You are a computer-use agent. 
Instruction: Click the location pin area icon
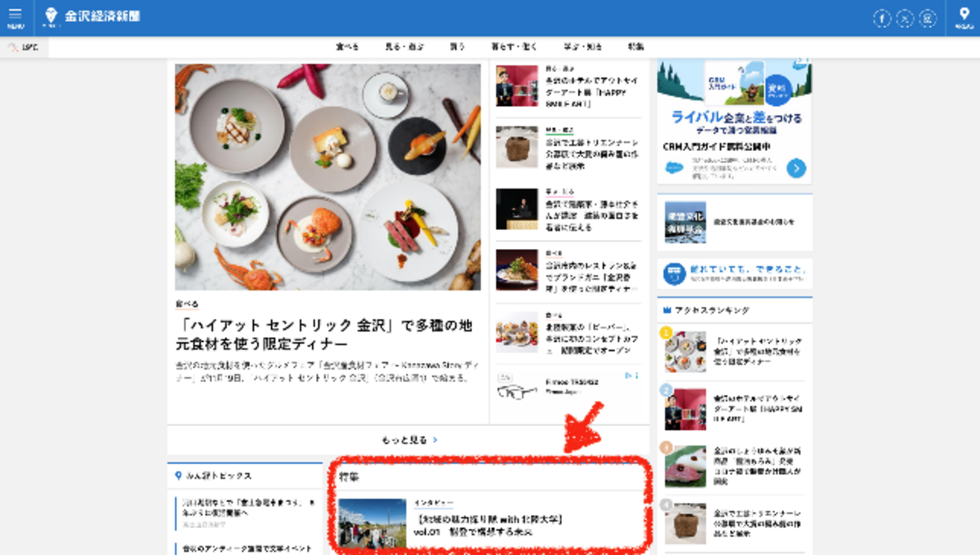click(964, 17)
